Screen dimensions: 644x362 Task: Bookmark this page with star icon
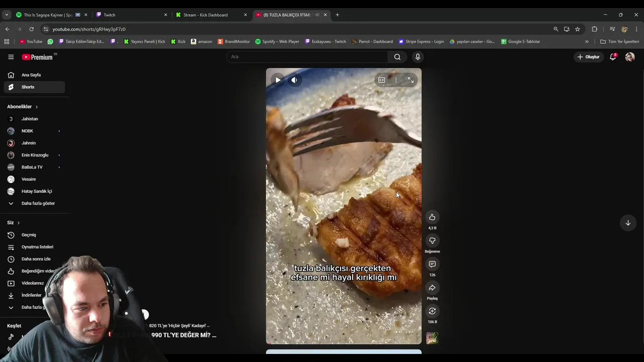tap(578, 29)
